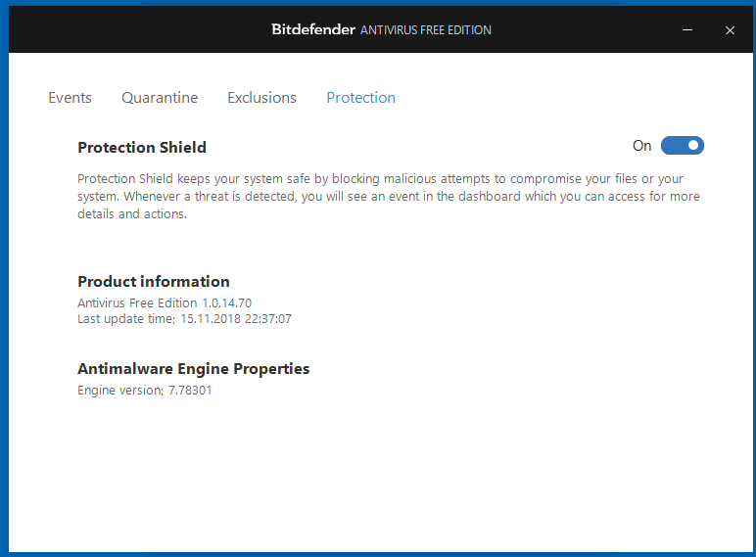Go to the Exclusions tab
This screenshot has height=557, width=756.
(261, 98)
